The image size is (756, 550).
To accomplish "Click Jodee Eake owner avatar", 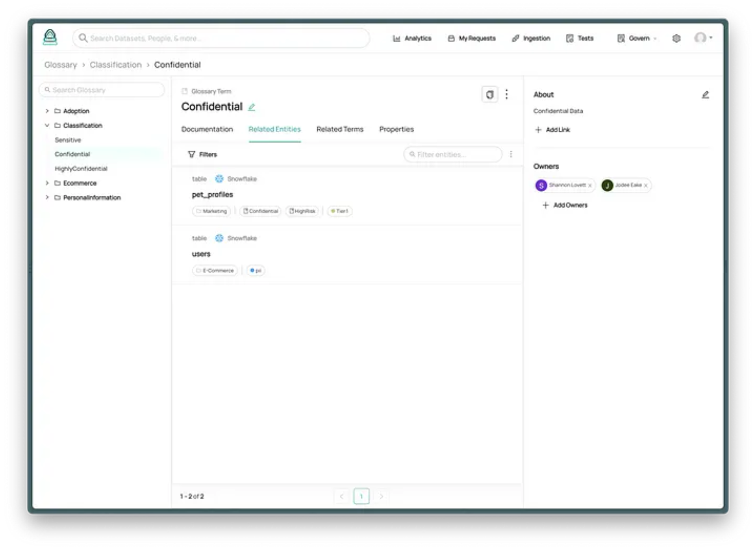I will (x=607, y=185).
